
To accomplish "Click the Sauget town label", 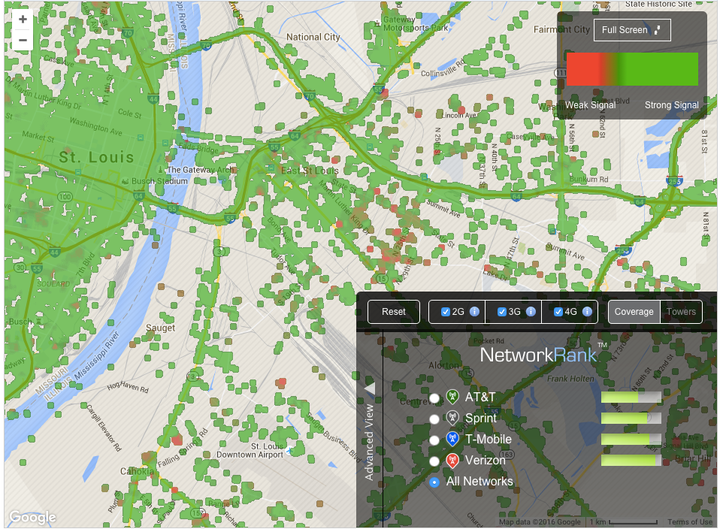I will coord(160,328).
